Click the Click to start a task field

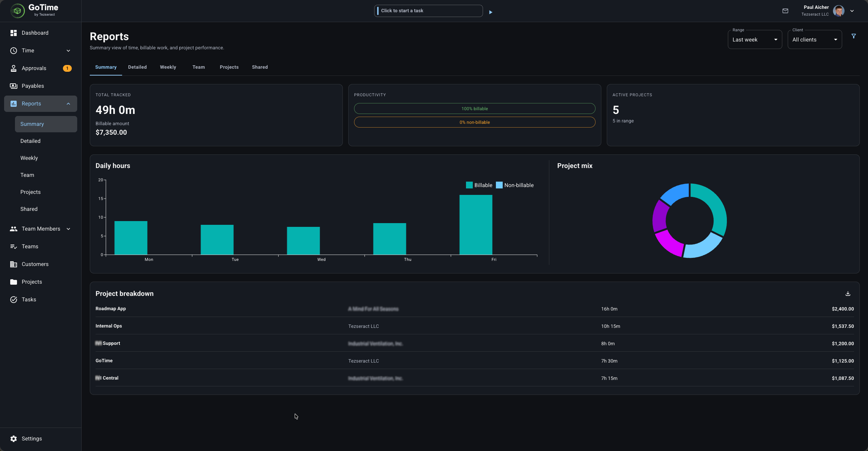(x=429, y=11)
